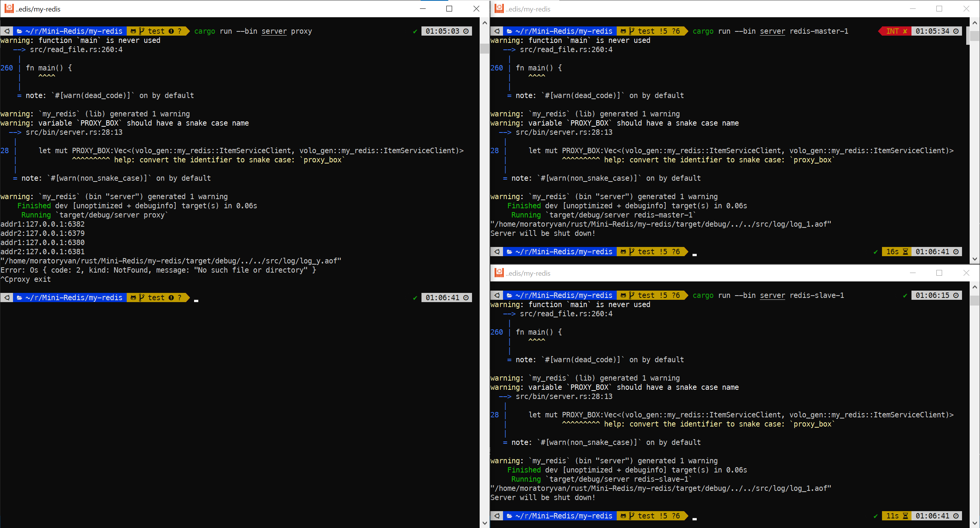Screen dimensions: 980x528
Task: Click the underlined 'server' text in cargo command
Action: (x=274, y=31)
